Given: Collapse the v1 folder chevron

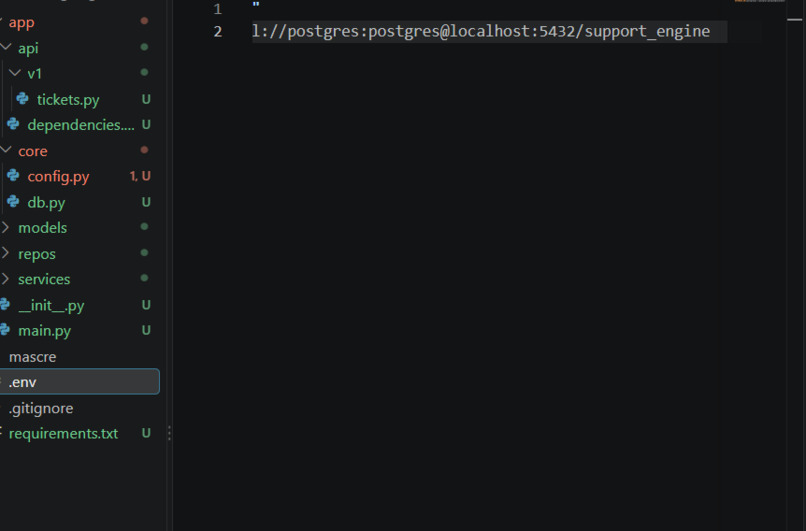Looking at the screenshot, I should [x=15, y=73].
